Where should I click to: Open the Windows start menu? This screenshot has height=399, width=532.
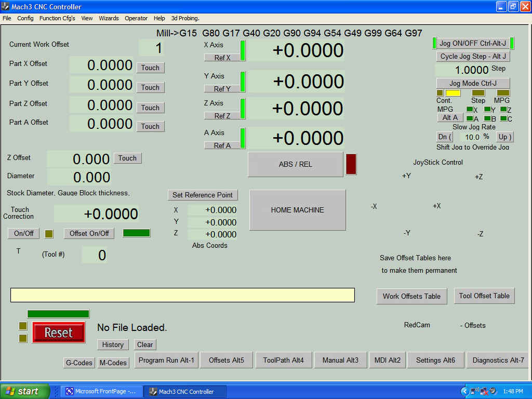point(25,391)
